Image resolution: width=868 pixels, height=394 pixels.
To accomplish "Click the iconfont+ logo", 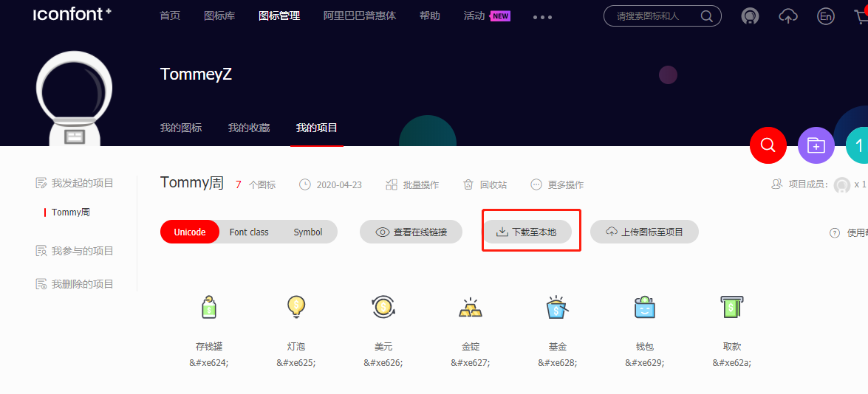I will [x=72, y=15].
